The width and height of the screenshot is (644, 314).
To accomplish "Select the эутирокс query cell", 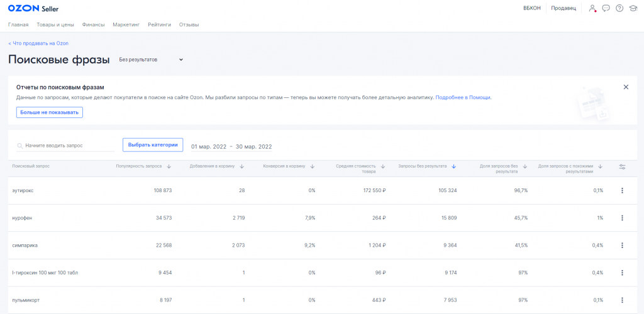I will tap(23, 191).
